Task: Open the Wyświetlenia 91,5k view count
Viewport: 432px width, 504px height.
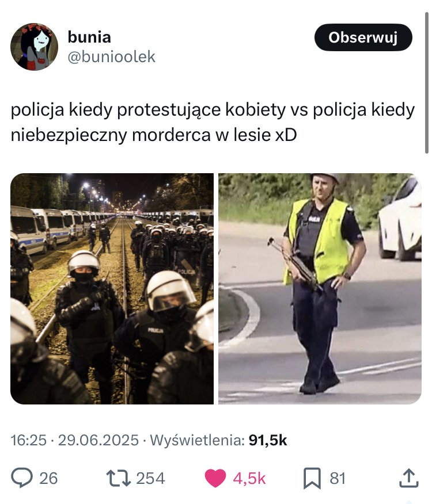Action: click(x=218, y=440)
